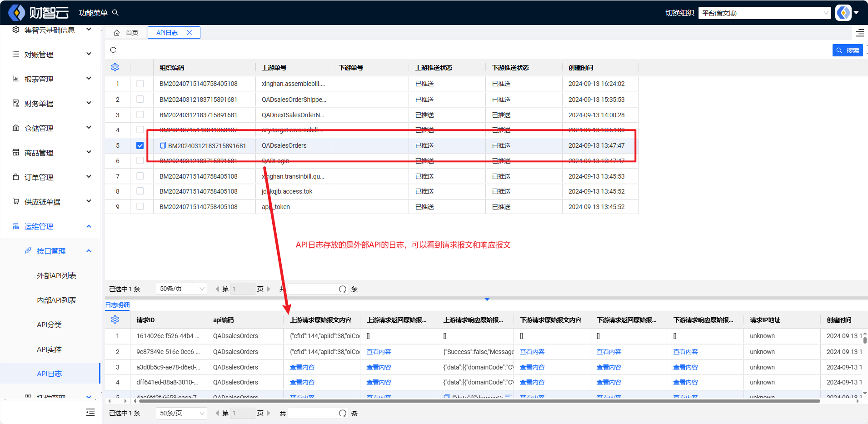Switch to the 日志明细 tab

[x=118, y=305]
